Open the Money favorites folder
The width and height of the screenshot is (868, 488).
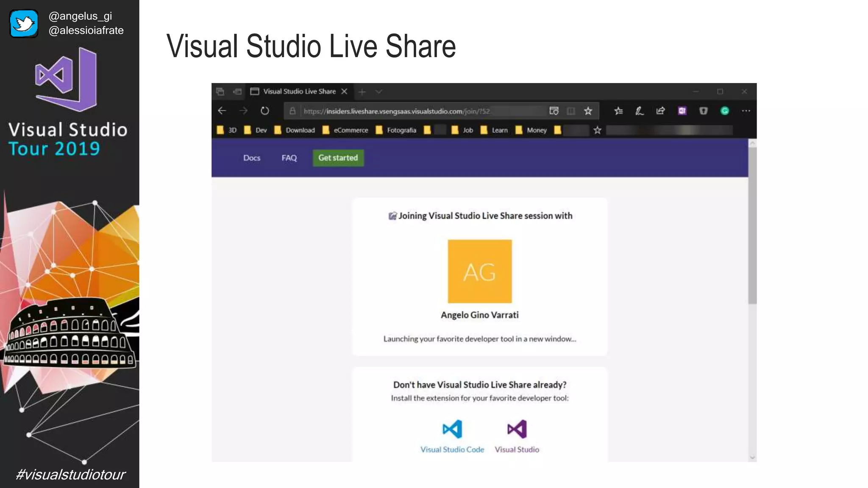531,130
